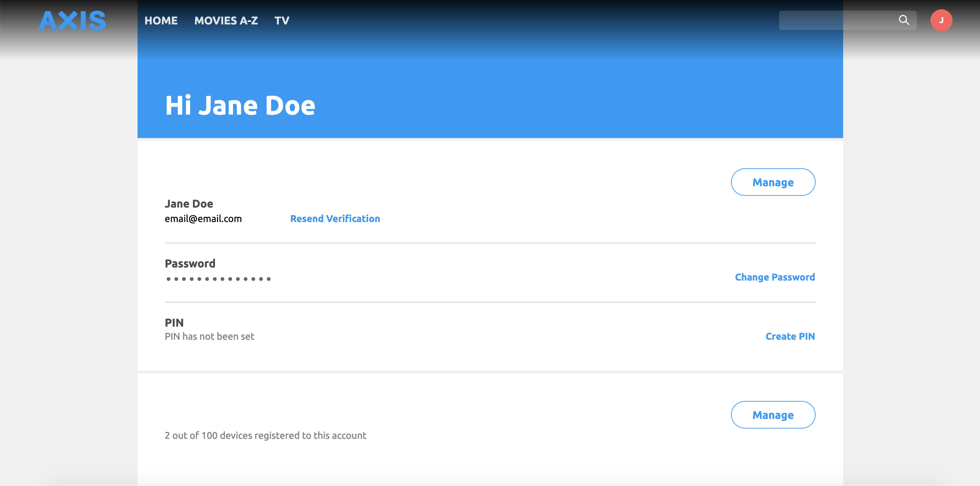Click the 'Hi Jane Doe' heading
This screenshot has height=486, width=980.
click(x=240, y=106)
